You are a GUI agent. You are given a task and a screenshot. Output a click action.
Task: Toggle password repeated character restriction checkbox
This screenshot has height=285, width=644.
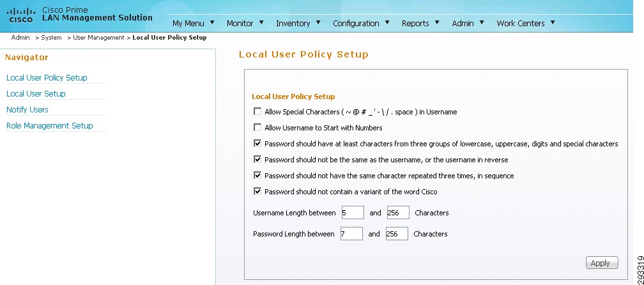257,175
